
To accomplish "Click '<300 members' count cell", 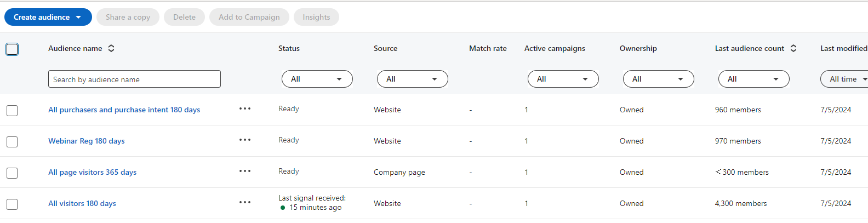I will 742,172.
